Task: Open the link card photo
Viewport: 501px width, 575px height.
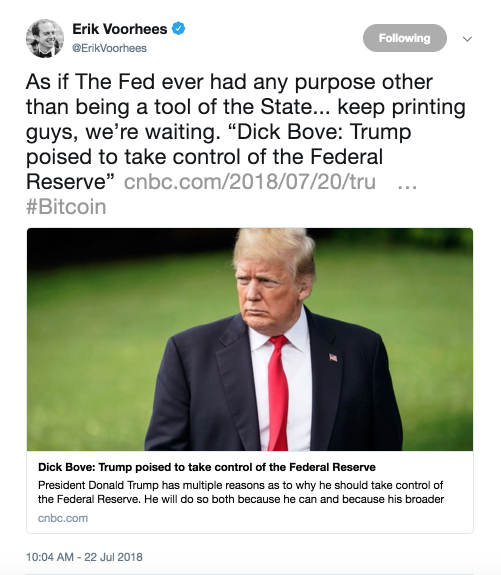Action: pyautogui.click(x=250, y=339)
